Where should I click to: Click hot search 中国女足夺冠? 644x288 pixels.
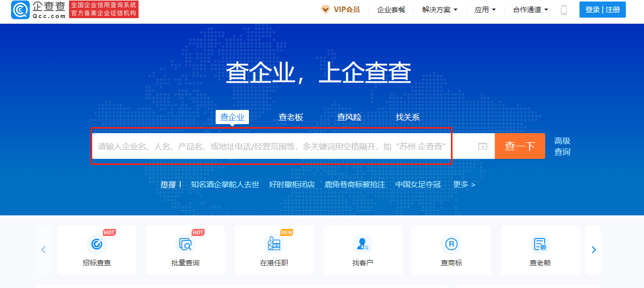click(418, 185)
